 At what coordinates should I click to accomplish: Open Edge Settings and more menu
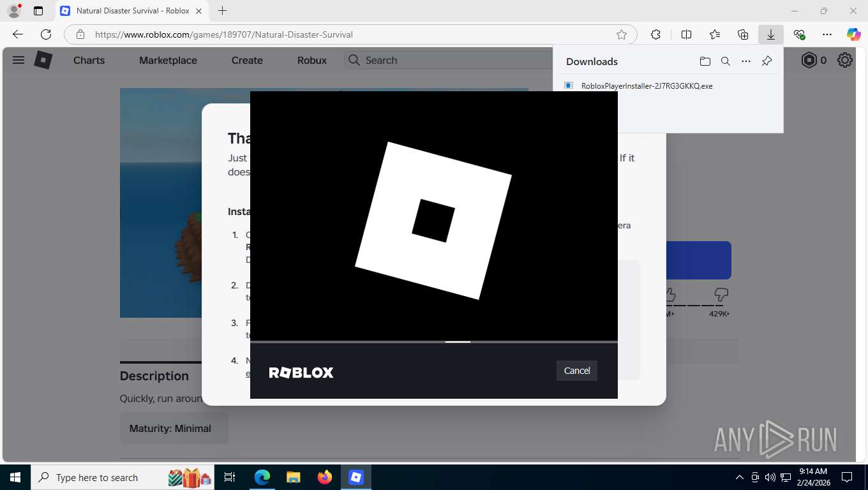click(x=827, y=34)
